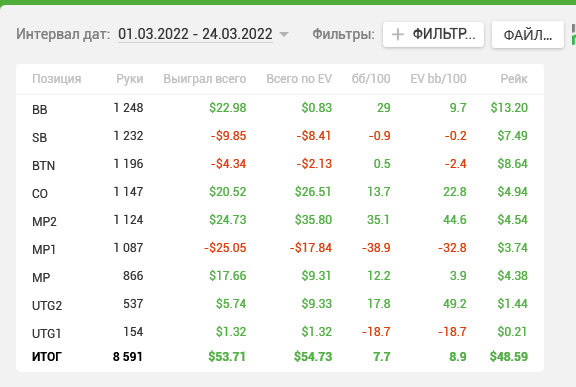This screenshot has width=576, height=387.
Task: Click the MP1 winnings value -$25.05
Action: click(x=225, y=247)
